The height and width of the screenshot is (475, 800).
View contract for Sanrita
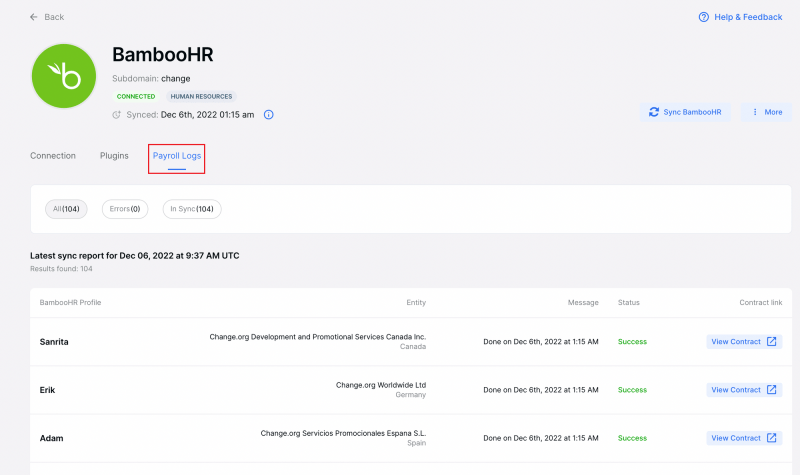pyautogui.click(x=744, y=341)
